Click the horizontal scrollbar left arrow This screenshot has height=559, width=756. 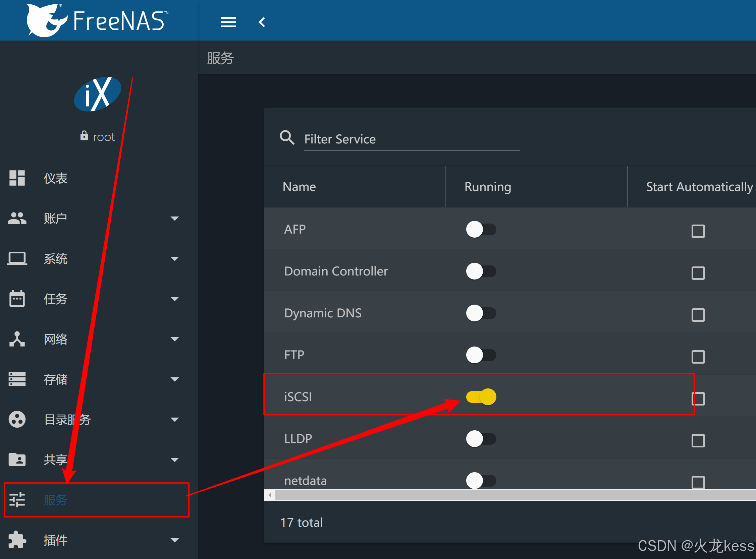(270, 495)
